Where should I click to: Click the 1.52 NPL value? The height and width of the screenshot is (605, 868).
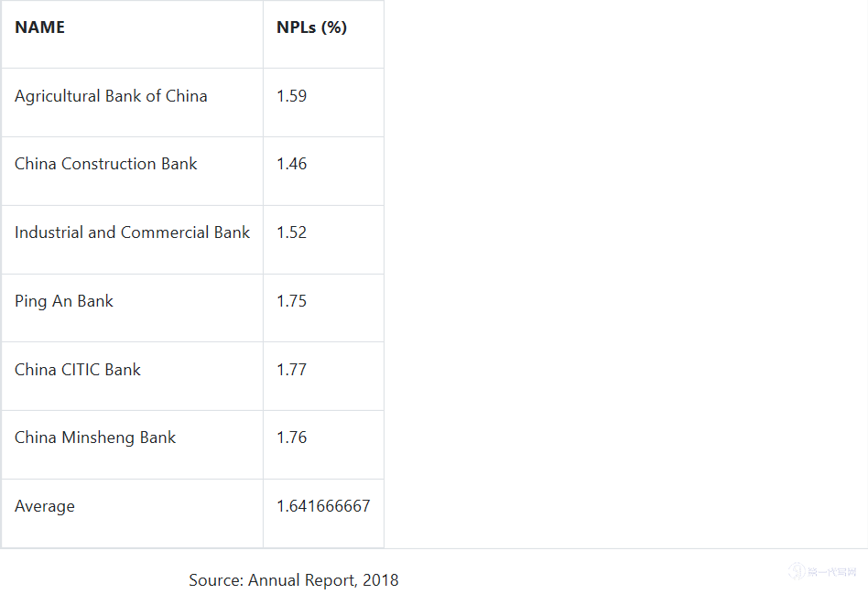pyautogui.click(x=291, y=232)
